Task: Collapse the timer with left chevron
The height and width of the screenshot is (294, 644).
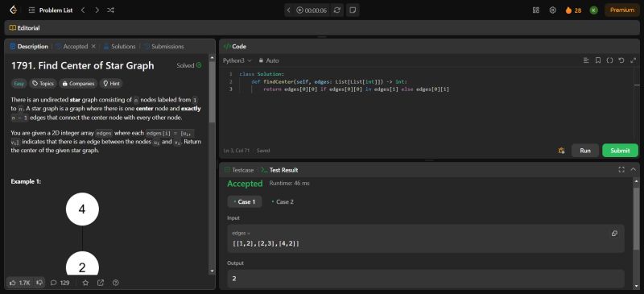Action: click(x=288, y=10)
